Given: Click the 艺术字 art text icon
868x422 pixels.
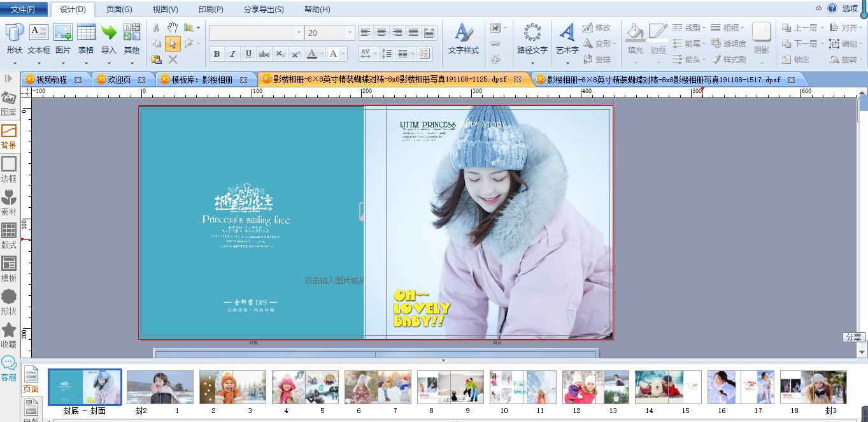Looking at the screenshot, I should (567, 39).
